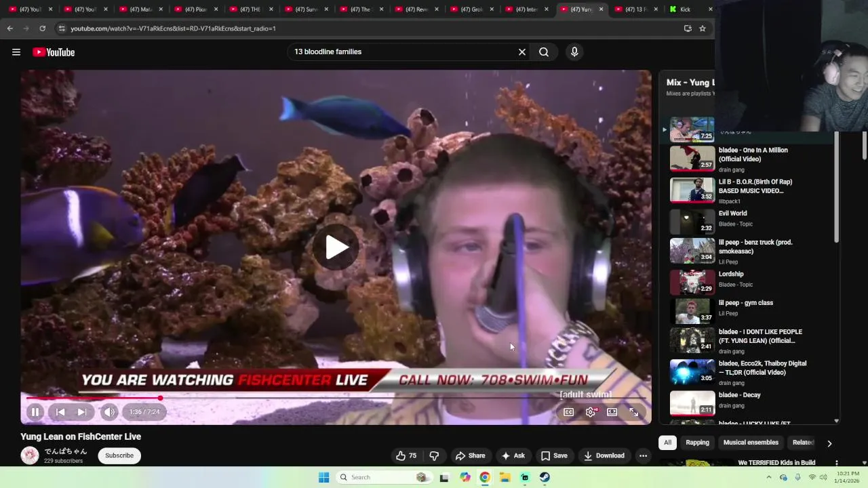Show more filter chips with the right chevron

[x=829, y=443]
